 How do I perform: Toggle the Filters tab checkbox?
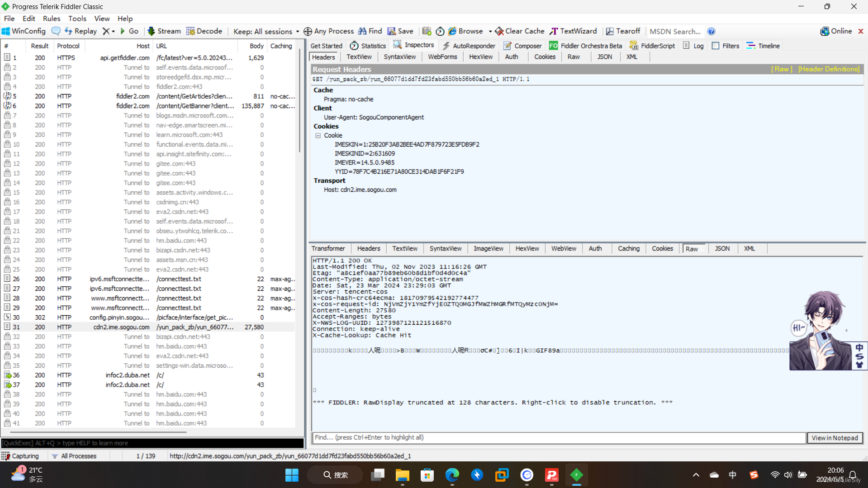pos(715,46)
